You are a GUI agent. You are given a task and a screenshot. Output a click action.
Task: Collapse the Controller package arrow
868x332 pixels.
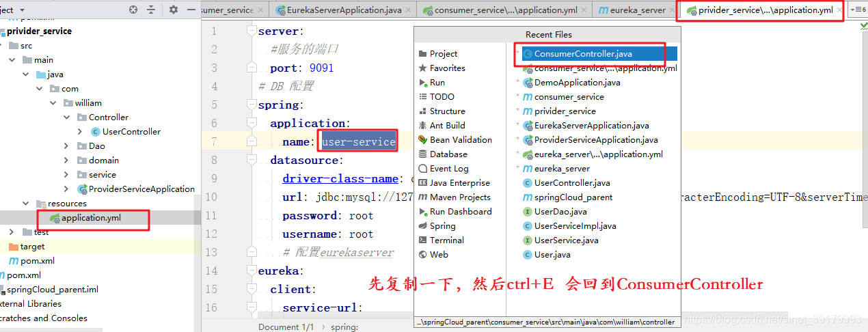[x=66, y=117]
